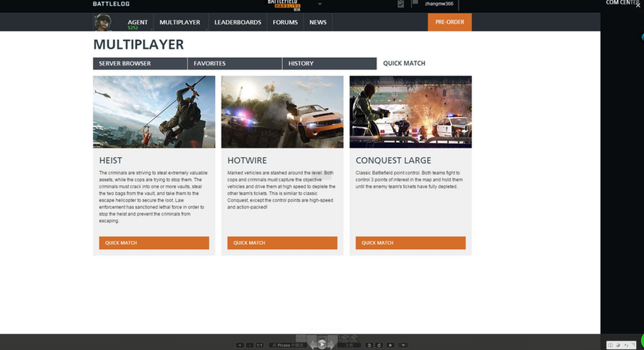Switch to the Favorites tab
644x350 pixels.
pos(235,64)
